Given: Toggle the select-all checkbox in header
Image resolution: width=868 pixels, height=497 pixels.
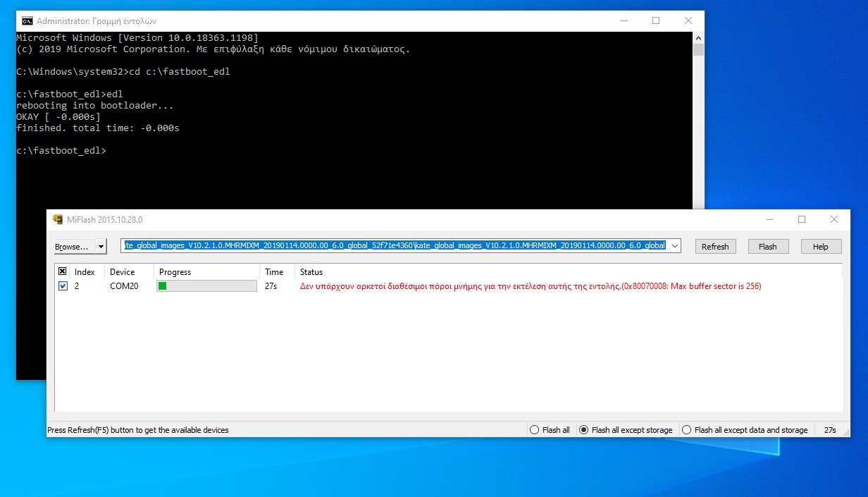Looking at the screenshot, I should (63, 271).
